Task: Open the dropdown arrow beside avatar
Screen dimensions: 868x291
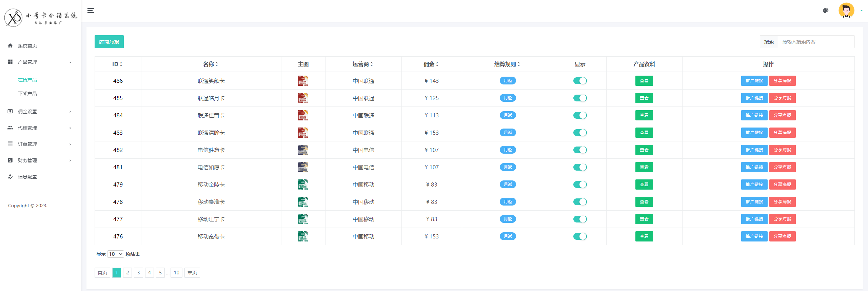Action: click(x=862, y=11)
